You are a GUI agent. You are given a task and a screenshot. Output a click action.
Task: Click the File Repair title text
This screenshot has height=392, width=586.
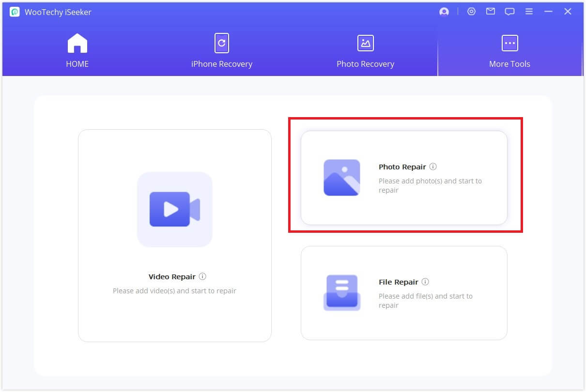click(x=398, y=282)
